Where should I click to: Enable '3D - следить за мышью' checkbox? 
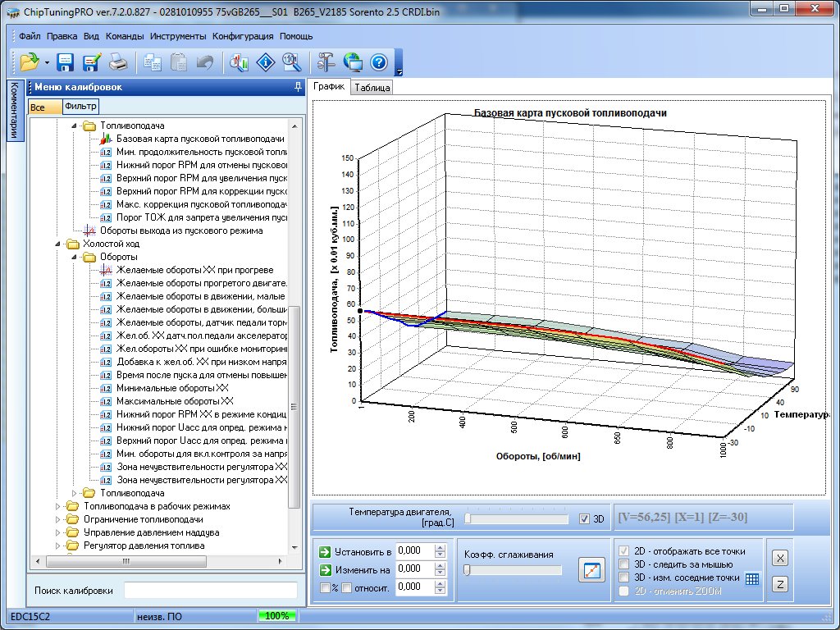click(624, 564)
